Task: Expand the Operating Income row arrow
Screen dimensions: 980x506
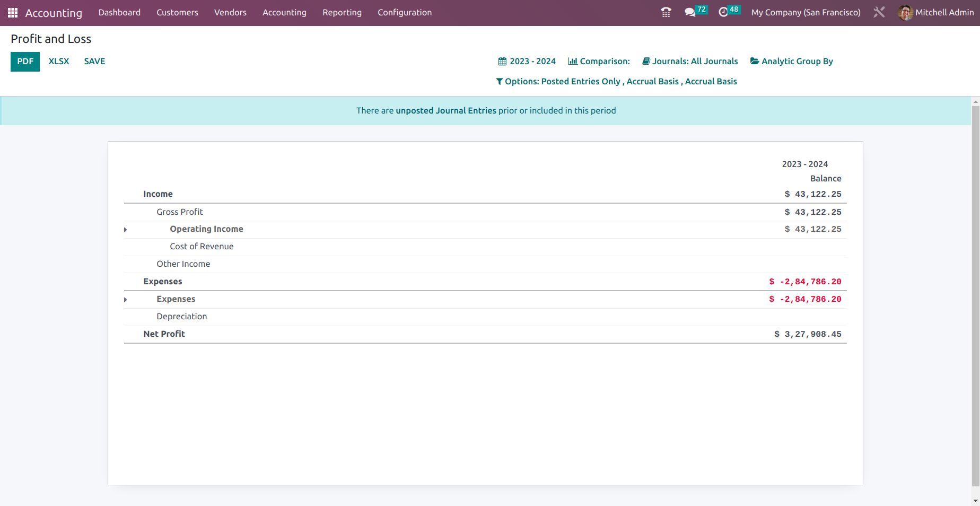Action: point(126,230)
